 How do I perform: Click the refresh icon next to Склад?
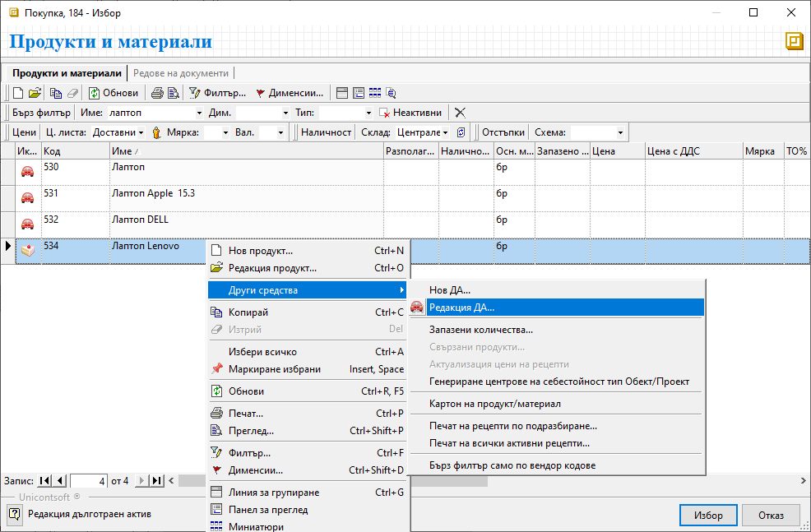(461, 132)
